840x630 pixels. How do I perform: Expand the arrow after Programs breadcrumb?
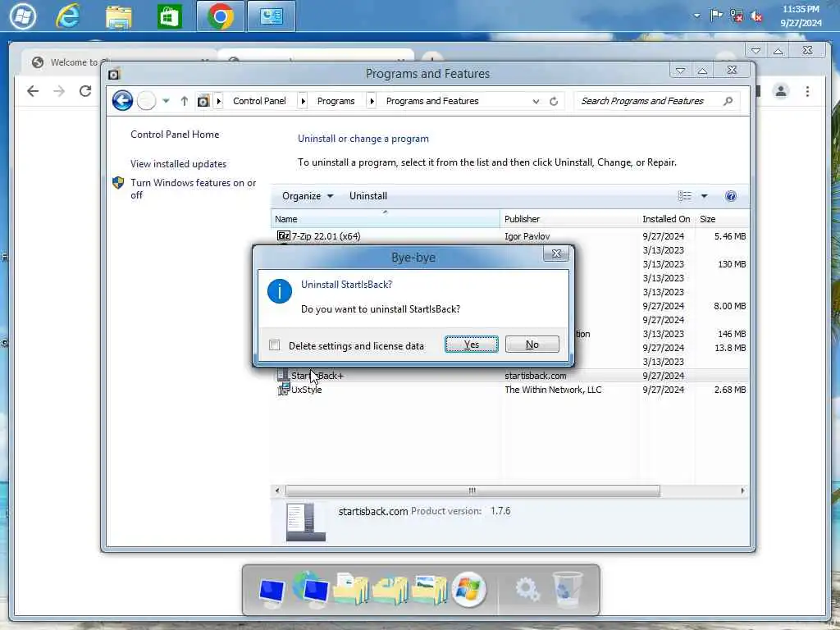point(372,101)
